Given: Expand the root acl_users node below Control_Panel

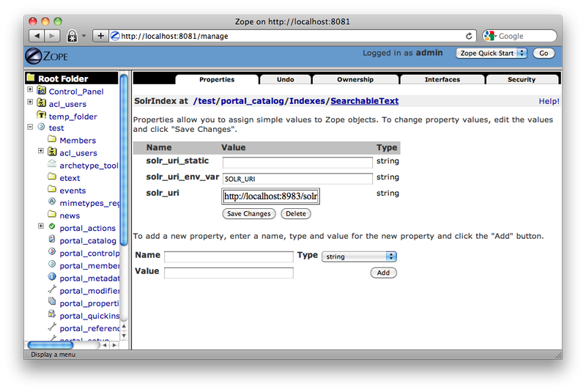Looking at the screenshot, I should 30,102.
